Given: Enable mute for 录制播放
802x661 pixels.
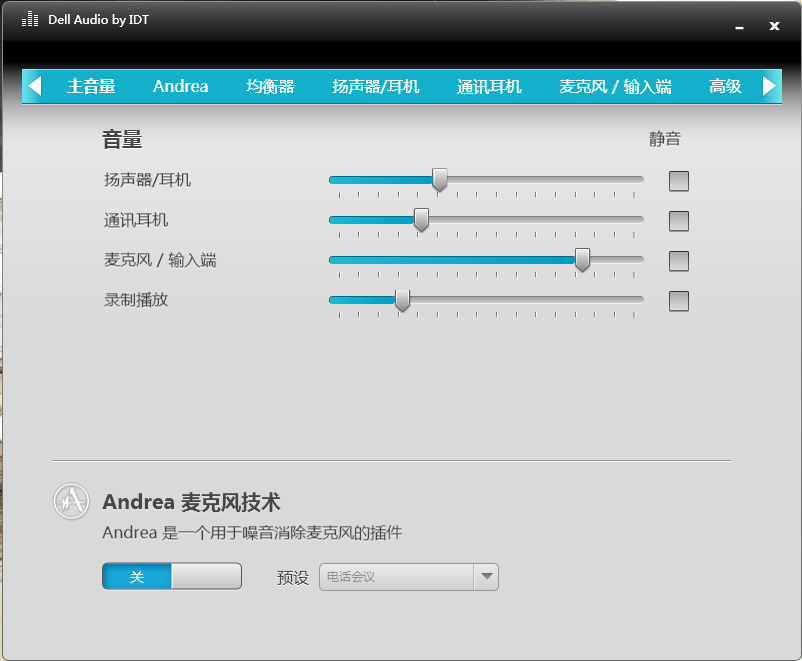Looking at the screenshot, I should (679, 301).
